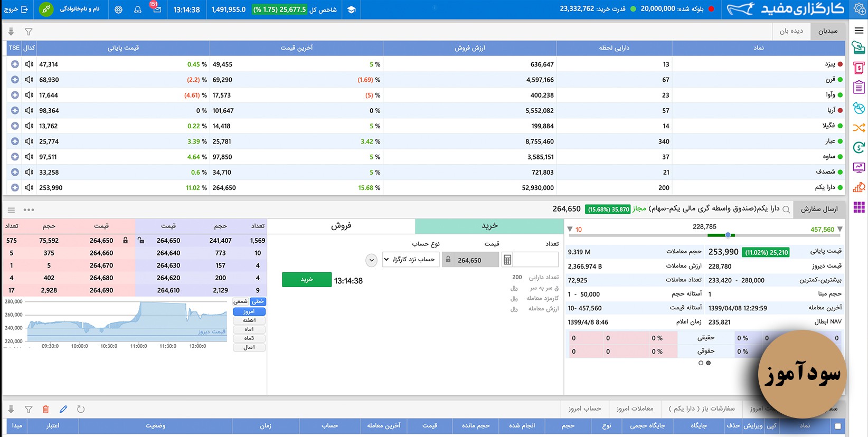Select the خرید buy tab
The height and width of the screenshot is (437, 868).
click(x=489, y=226)
